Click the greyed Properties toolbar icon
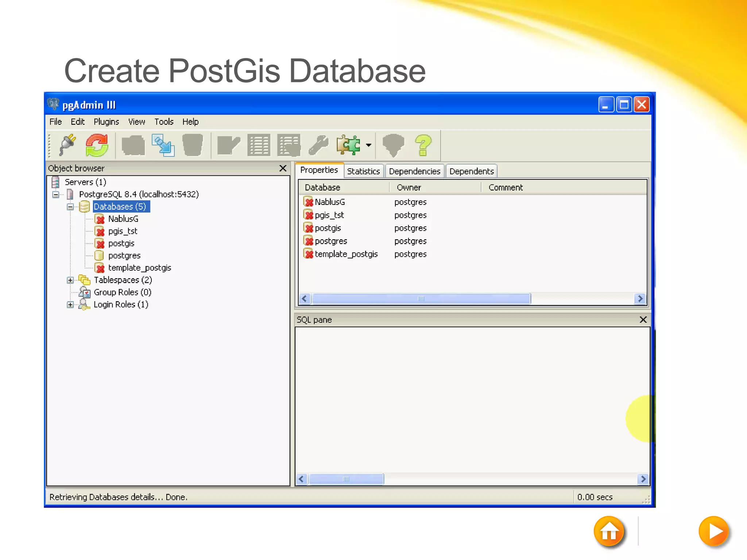Viewport: 747px width, 560px height. (133, 145)
